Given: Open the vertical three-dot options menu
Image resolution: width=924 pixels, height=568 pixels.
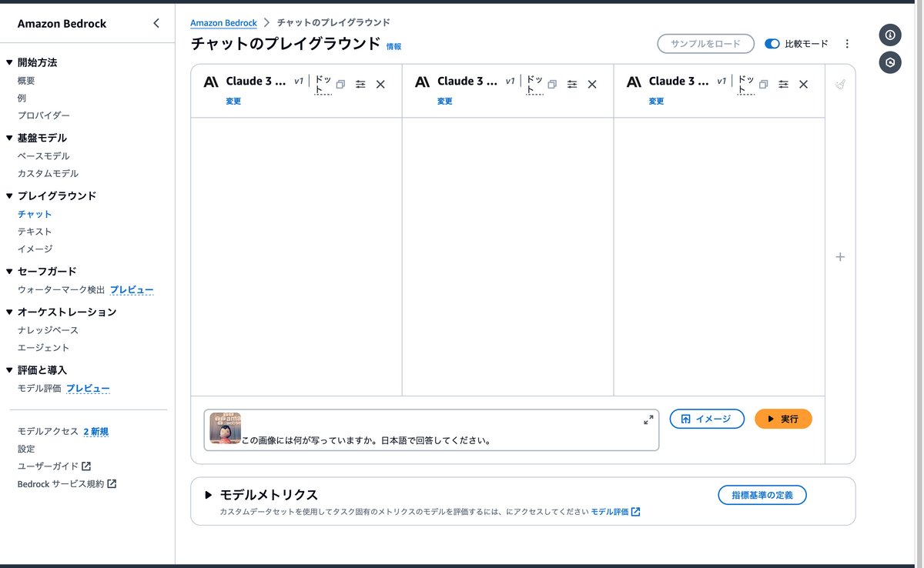Looking at the screenshot, I should coord(847,44).
